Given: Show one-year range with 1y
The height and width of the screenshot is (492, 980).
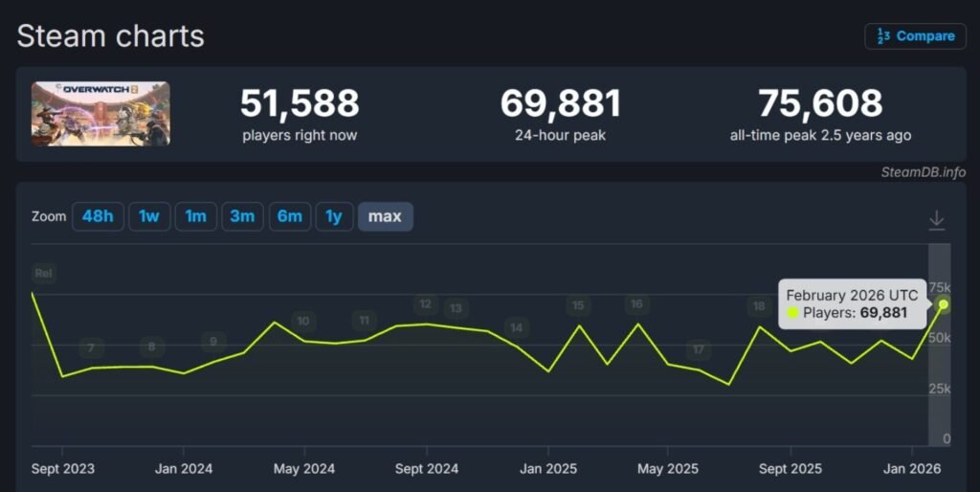Looking at the screenshot, I should [x=334, y=216].
